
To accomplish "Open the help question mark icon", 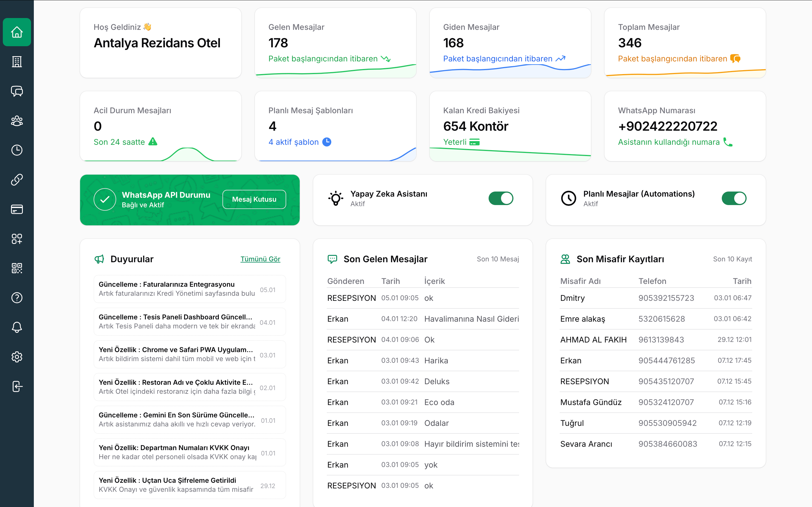I will (17, 298).
